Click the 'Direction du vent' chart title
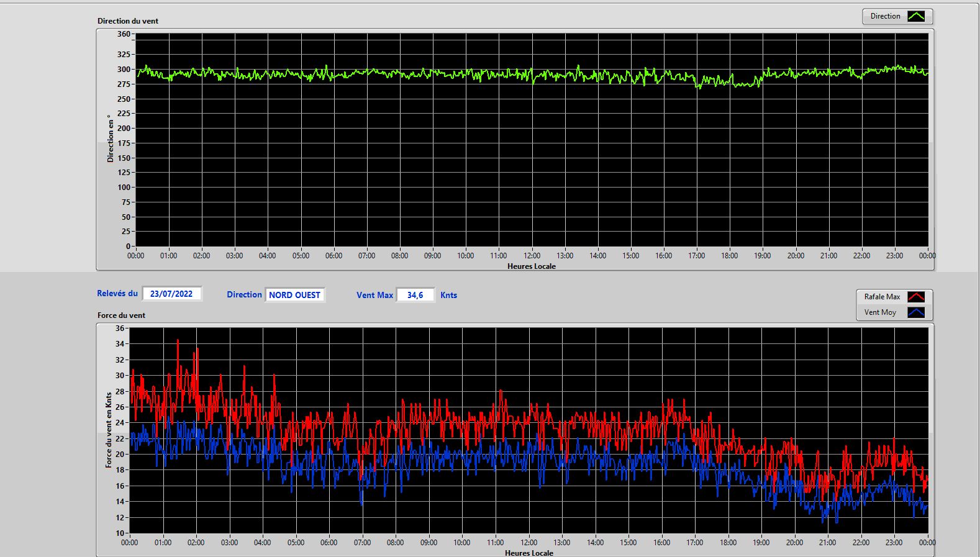Viewport: 980px width, 557px height. pyautogui.click(x=128, y=21)
